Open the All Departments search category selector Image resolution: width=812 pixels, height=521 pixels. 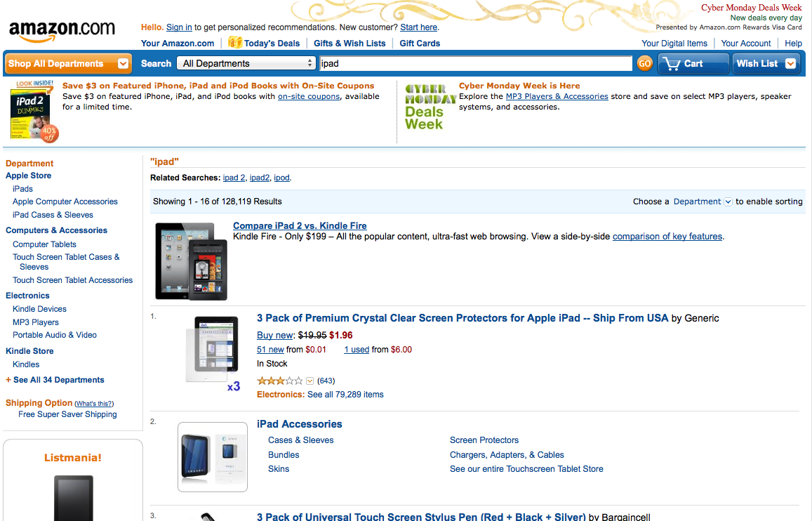[246, 63]
